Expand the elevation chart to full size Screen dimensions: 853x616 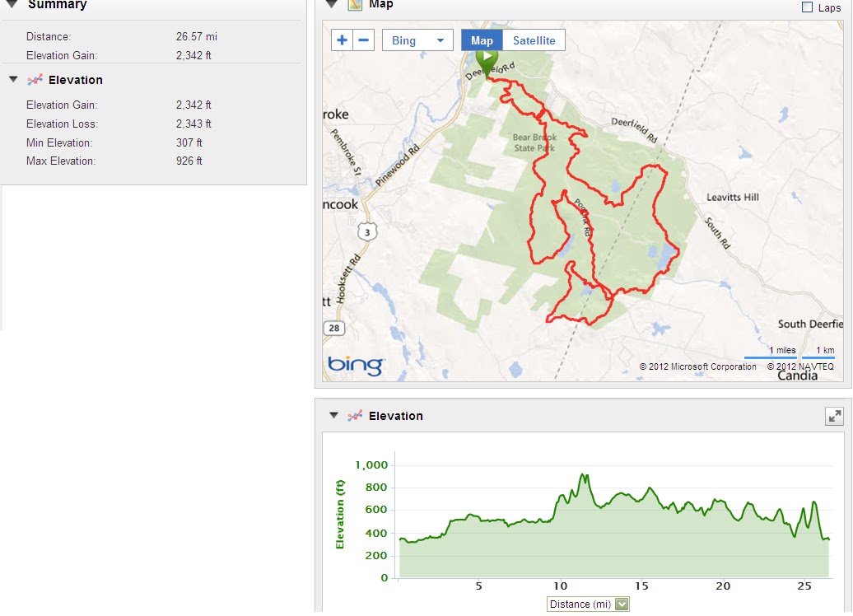pyautogui.click(x=834, y=416)
